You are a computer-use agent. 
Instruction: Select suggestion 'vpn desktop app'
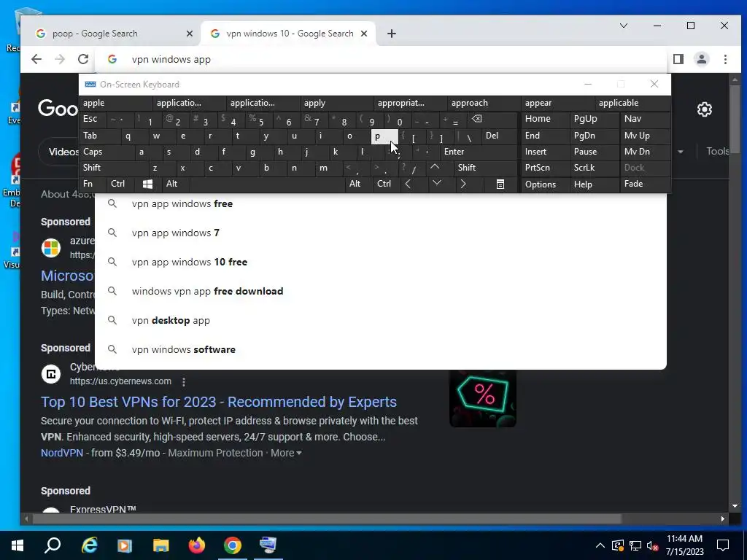[380, 321]
